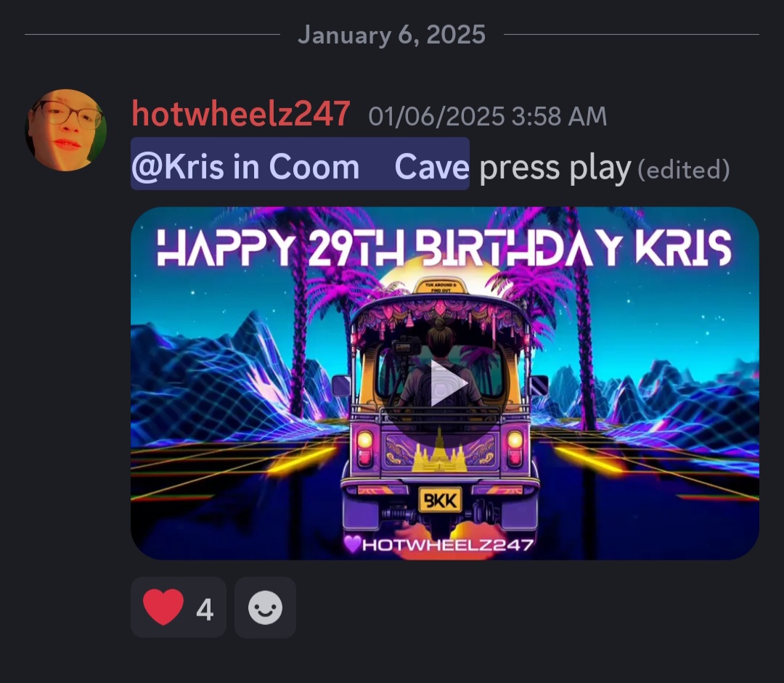The width and height of the screenshot is (784, 683).
Task: Click the reaction count number 4
Action: 205,609
